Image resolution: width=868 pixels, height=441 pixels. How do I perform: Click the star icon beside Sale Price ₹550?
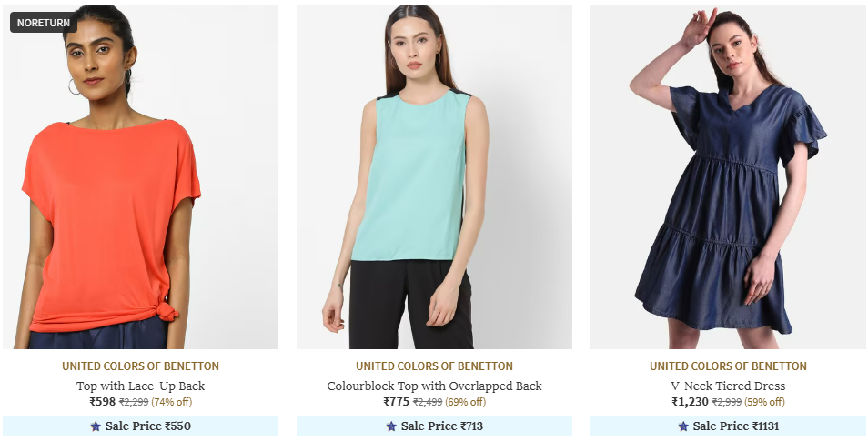(x=96, y=426)
